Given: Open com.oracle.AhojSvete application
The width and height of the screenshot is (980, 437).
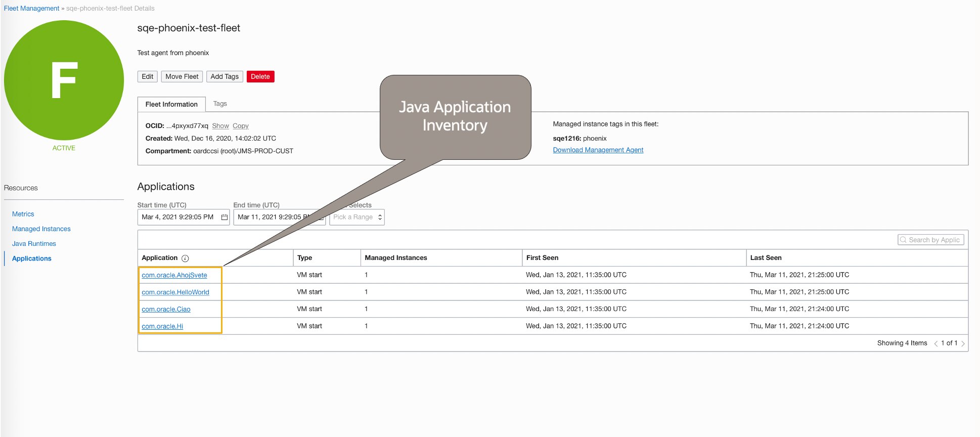Looking at the screenshot, I should pyautogui.click(x=174, y=275).
